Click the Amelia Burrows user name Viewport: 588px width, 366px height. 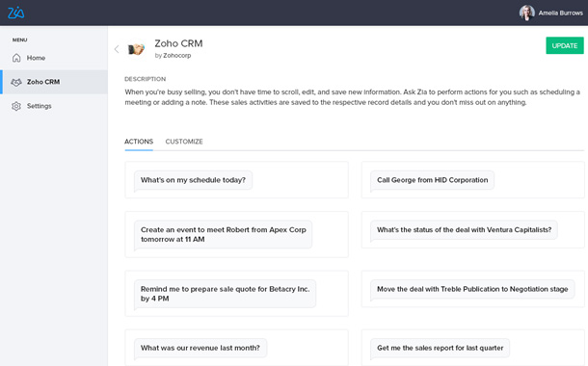[561, 13]
